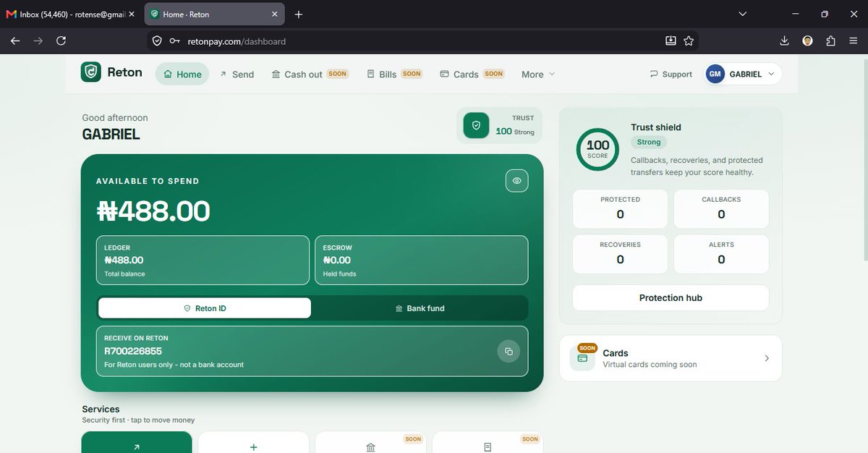Switch to the Bank fund tab
Viewport: 868px width, 453px height.
(x=420, y=308)
